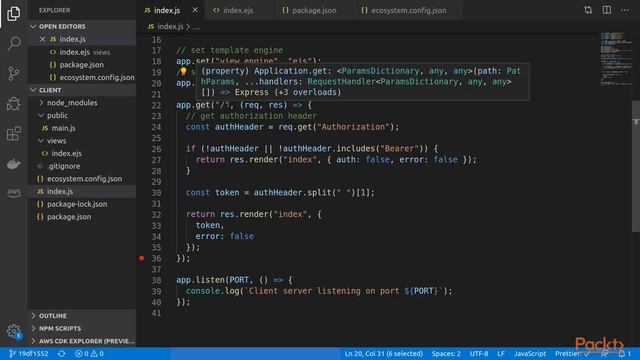This screenshot has width=640, height=360.
Task: Open the Run and Debug view icon
Action: (13, 104)
